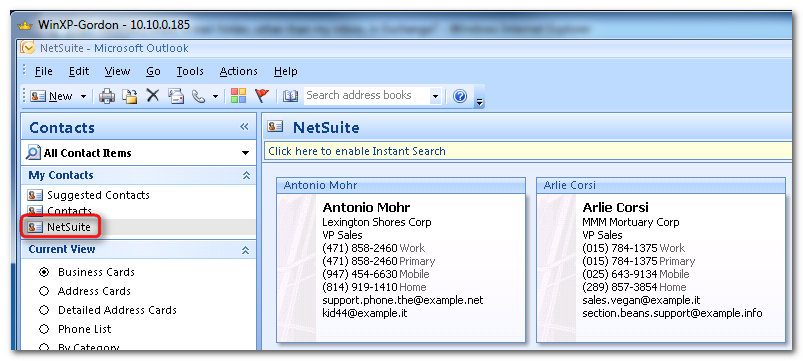
Task: Click the Delete X icon
Action: (x=153, y=95)
